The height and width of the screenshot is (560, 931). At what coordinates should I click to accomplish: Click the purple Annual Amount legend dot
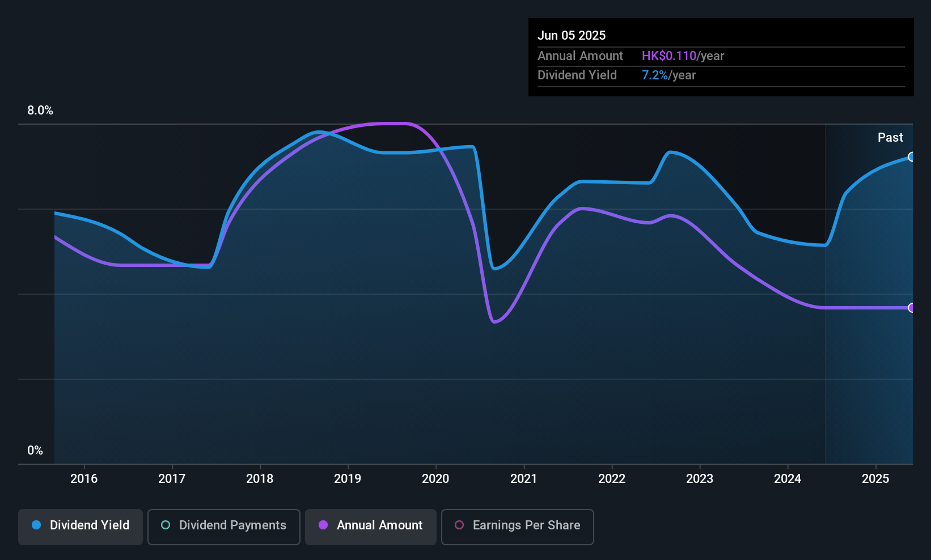323,525
